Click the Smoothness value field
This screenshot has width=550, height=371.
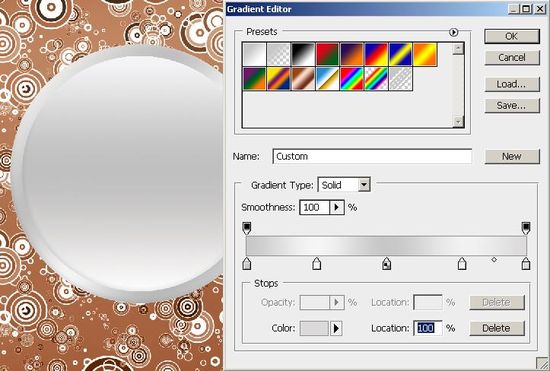[315, 207]
